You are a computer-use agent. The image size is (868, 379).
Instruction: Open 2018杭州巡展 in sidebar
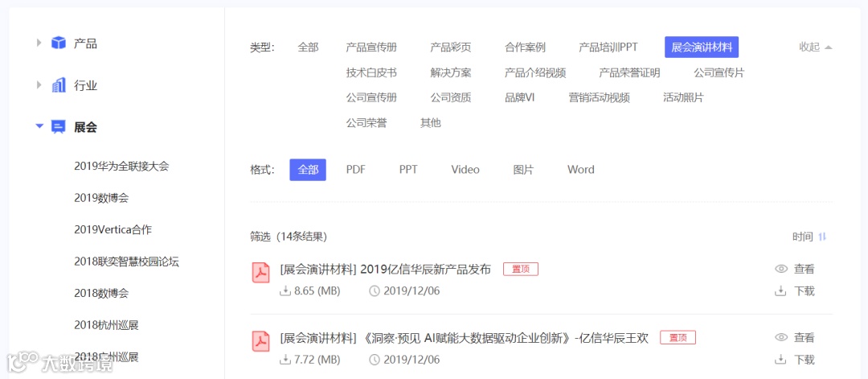pyautogui.click(x=106, y=325)
